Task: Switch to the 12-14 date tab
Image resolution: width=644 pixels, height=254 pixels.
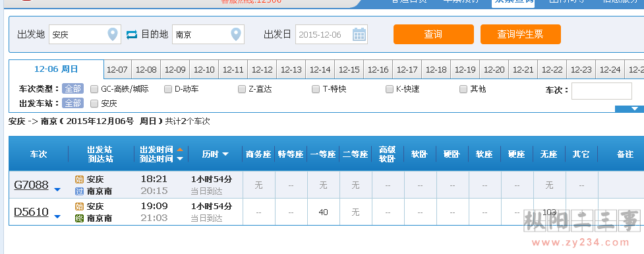Action: point(320,69)
